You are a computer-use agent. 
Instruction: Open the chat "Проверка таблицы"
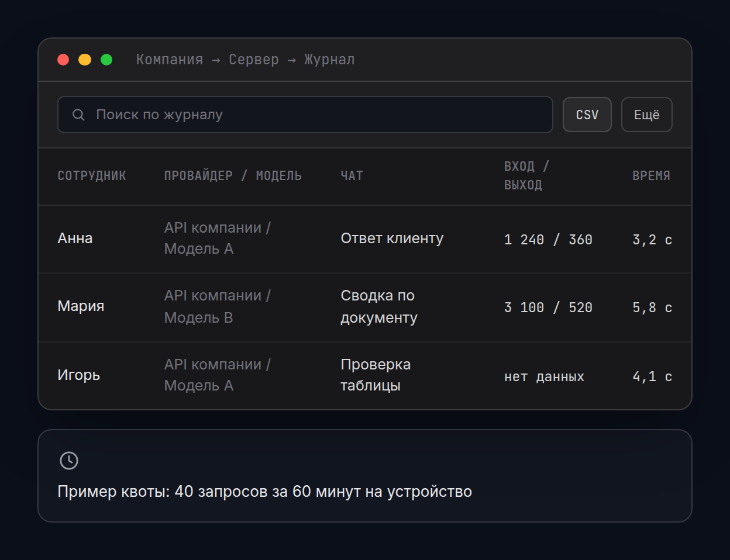point(376,375)
